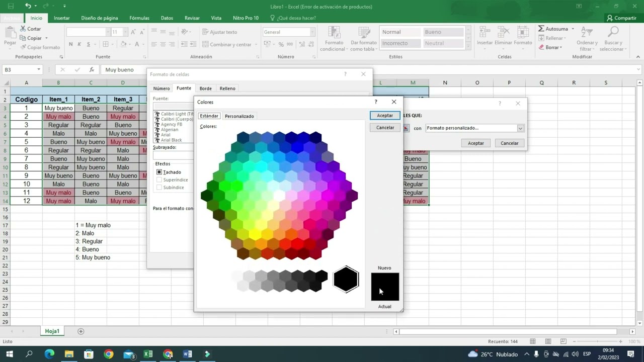
Task: Click the Formato condicional icon
Action: [334, 33]
